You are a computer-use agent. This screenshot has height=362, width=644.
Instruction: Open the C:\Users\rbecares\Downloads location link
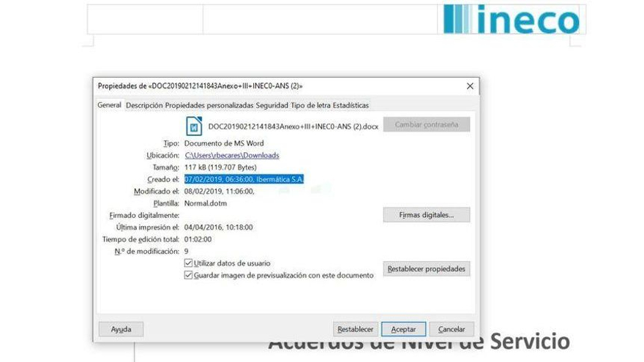click(232, 155)
